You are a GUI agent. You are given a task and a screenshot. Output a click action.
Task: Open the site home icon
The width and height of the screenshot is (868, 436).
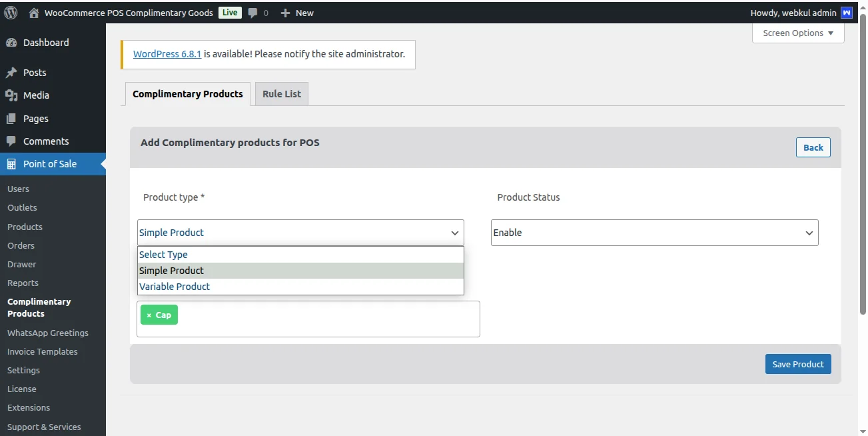coord(34,13)
